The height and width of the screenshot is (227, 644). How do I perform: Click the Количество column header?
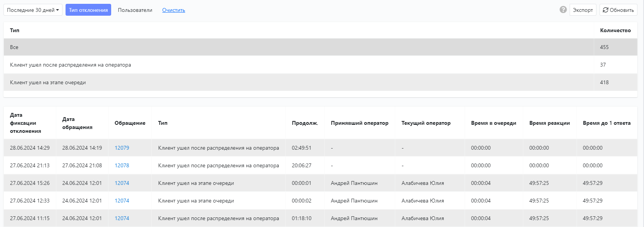pos(616,30)
